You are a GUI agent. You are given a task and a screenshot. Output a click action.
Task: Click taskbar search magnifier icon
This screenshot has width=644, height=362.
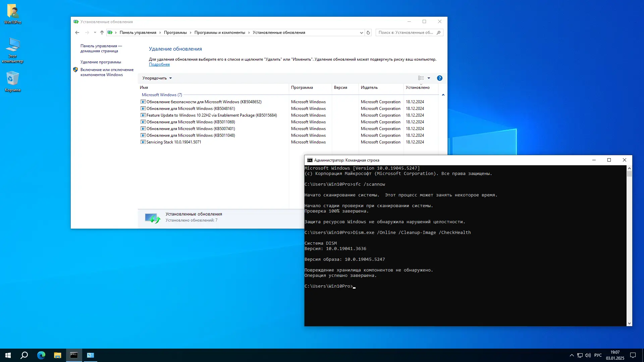pos(24,355)
